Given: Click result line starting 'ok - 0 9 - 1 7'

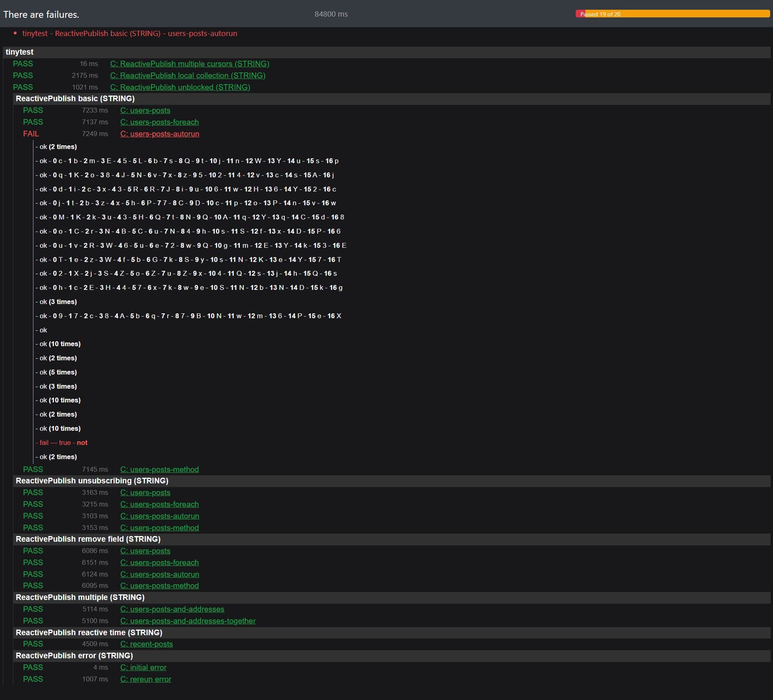Looking at the screenshot, I should pyautogui.click(x=188, y=316).
